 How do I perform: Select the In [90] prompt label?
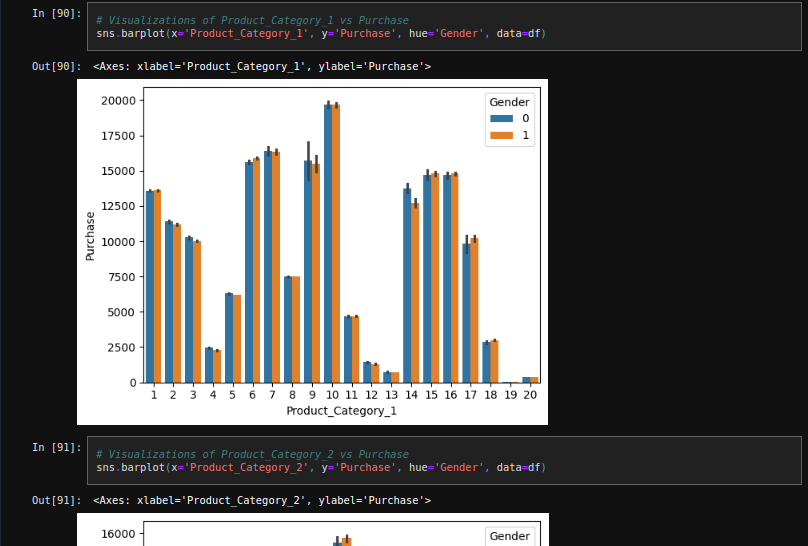(x=57, y=13)
